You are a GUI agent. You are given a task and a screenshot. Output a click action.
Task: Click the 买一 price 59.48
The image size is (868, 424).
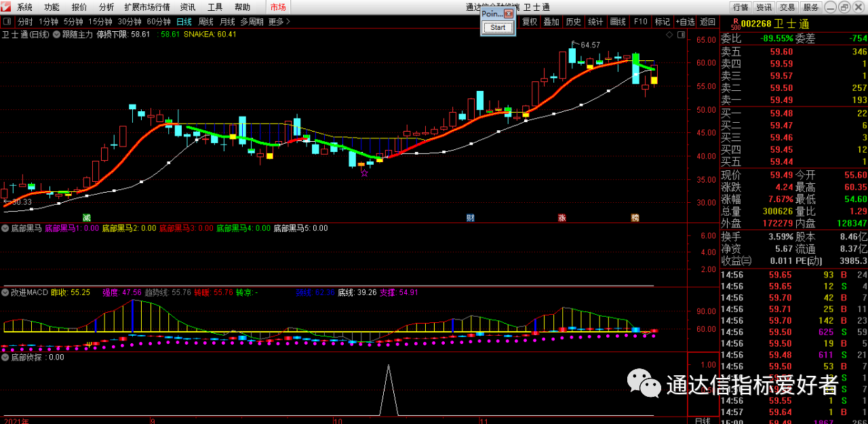point(781,113)
